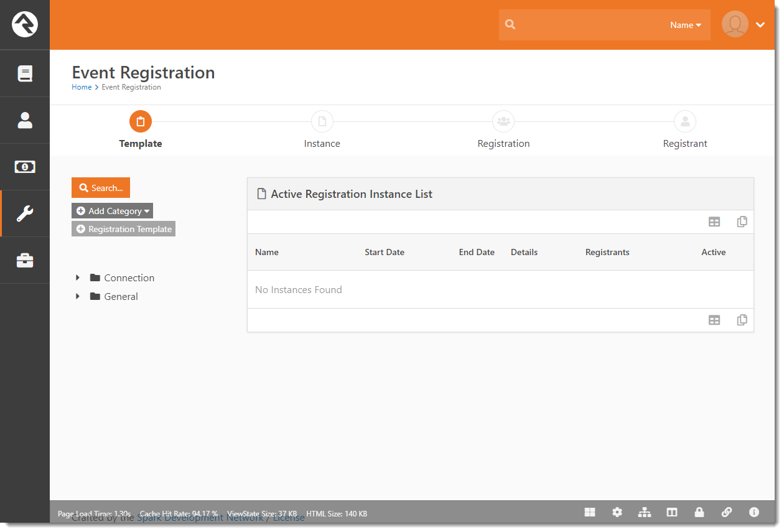Open child pages sitemap icon in footer
The width and height of the screenshot is (784, 532).
pyautogui.click(x=645, y=512)
